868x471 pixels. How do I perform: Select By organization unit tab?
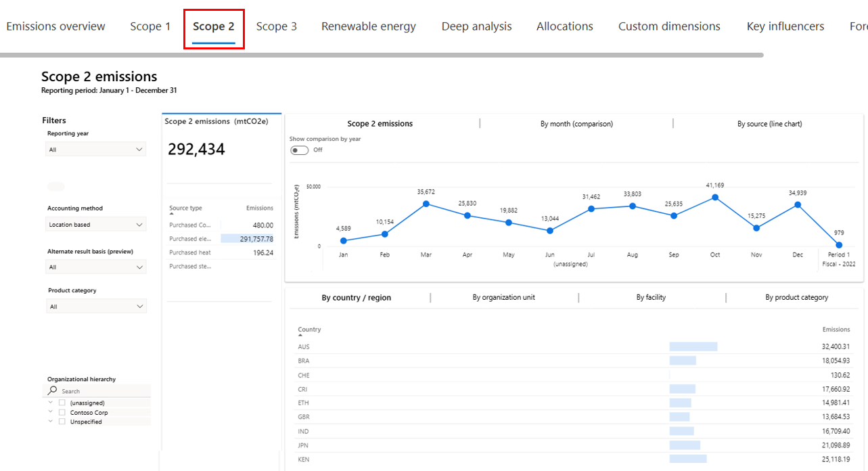(x=504, y=297)
